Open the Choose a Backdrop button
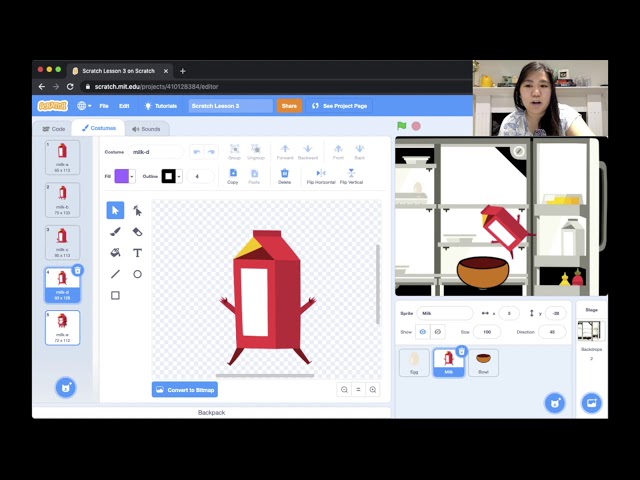The image size is (640, 480). (591, 403)
